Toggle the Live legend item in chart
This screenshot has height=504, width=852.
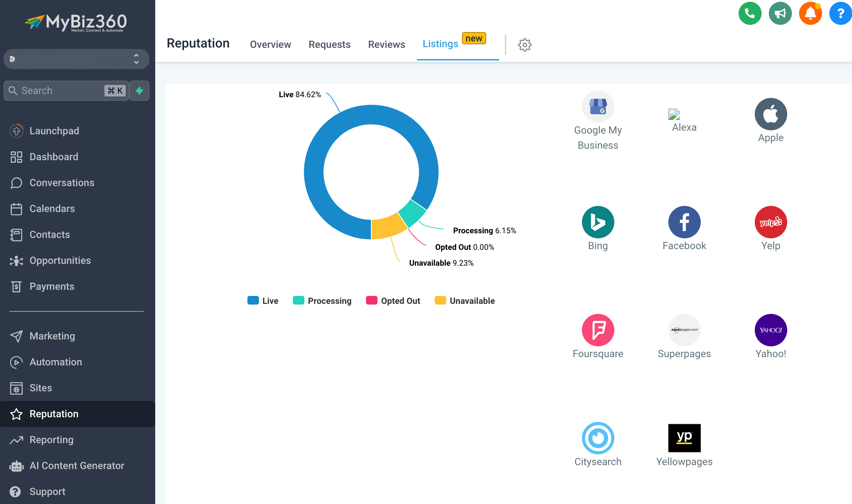coord(263,301)
